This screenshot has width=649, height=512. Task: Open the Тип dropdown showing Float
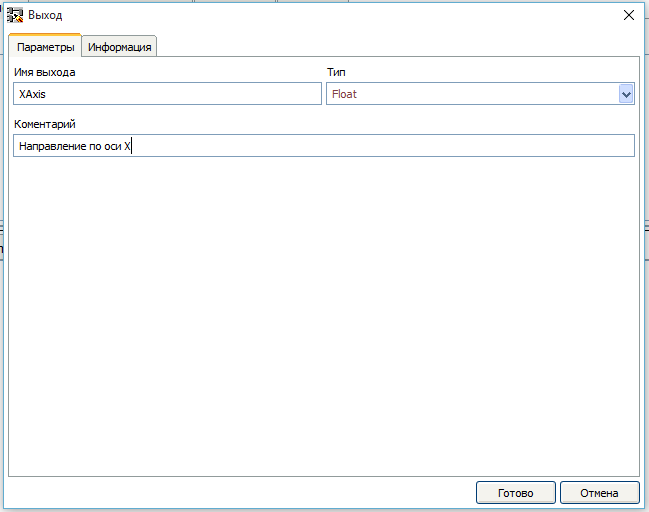480,94
